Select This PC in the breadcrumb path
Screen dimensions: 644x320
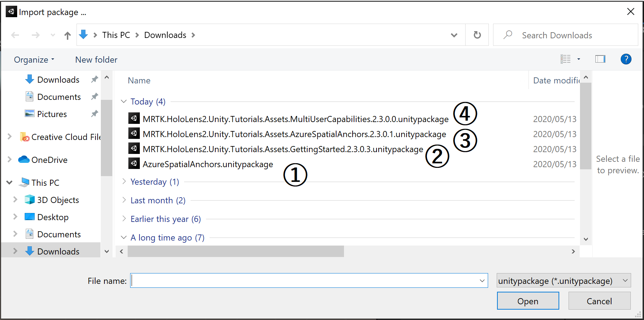pyautogui.click(x=116, y=35)
